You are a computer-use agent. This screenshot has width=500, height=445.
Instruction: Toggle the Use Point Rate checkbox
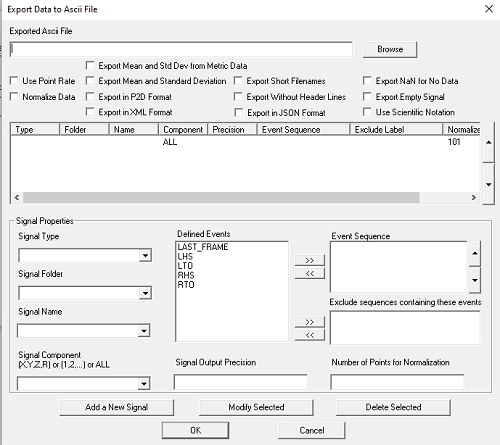(x=14, y=81)
